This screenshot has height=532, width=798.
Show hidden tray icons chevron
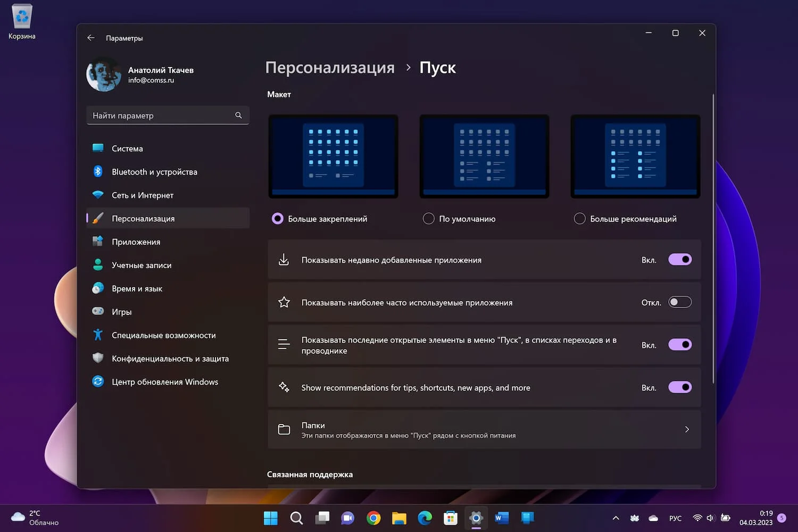616,518
